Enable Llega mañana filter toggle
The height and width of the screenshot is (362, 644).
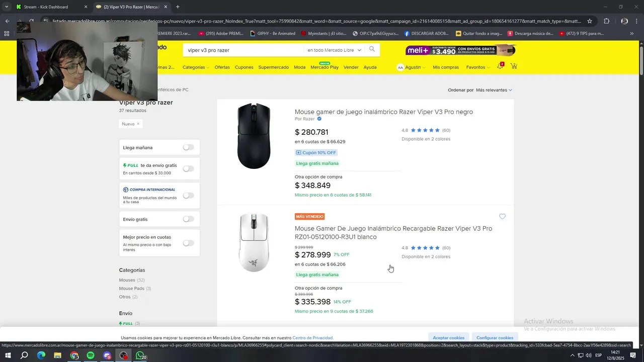tap(188, 147)
